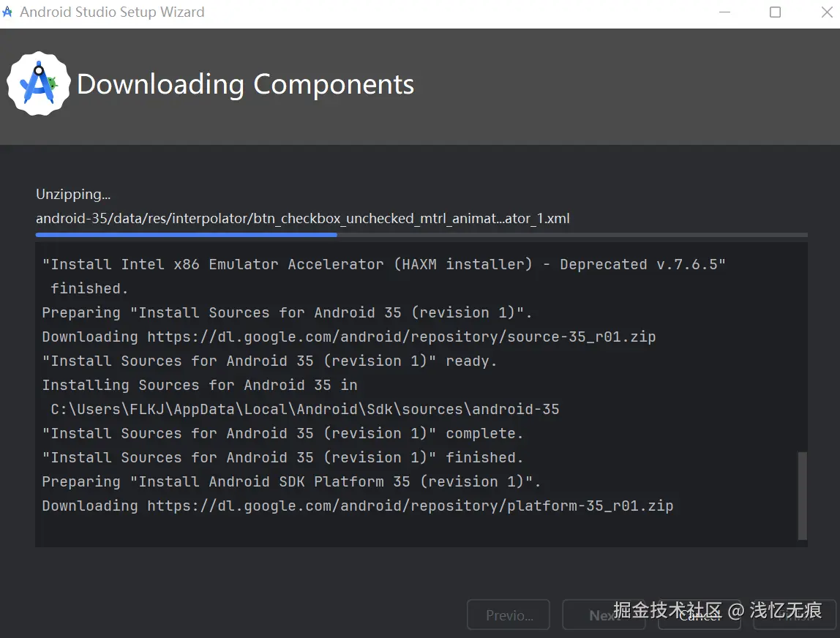The image size is (840, 638).
Task: Click 'Install Sources for Android 35' complete line
Action: pyautogui.click(x=283, y=433)
